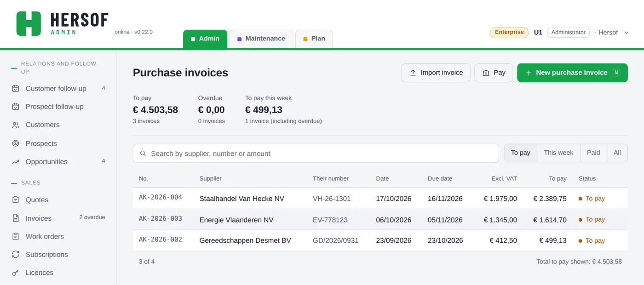The height and width of the screenshot is (285, 644).
Task: Click supplier Energie Vlaanderen NV
Action: [x=236, y=220]
